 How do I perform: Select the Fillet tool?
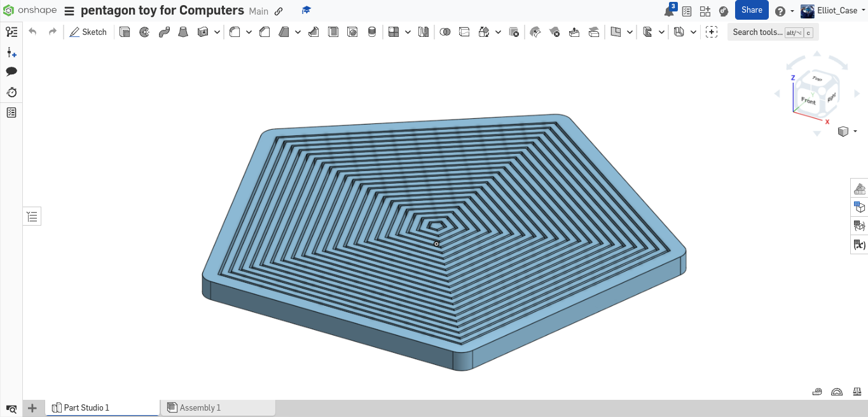[x=235, y=32]
